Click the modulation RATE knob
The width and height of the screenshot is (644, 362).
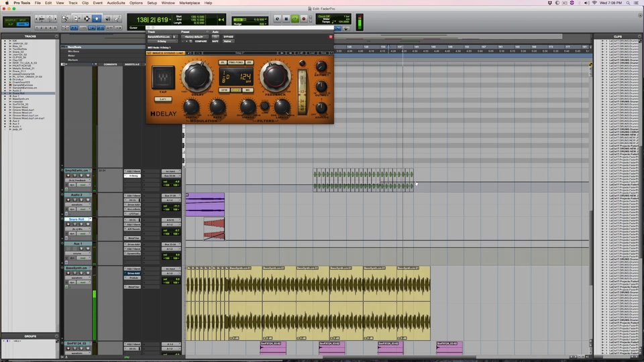point(217,107)
